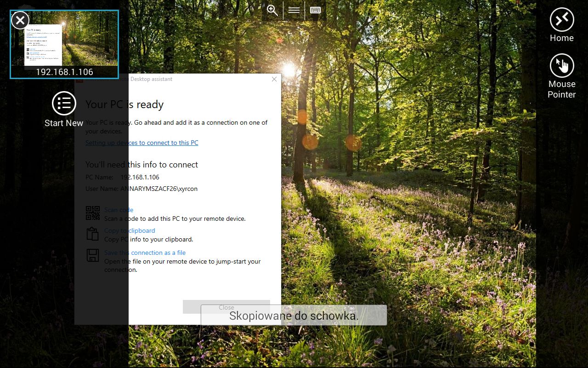Image resolution: width=588 pixels, height=368 pixels.
Task: Click 'You'll need this info to connect' text
Action: tap(141, 165)
